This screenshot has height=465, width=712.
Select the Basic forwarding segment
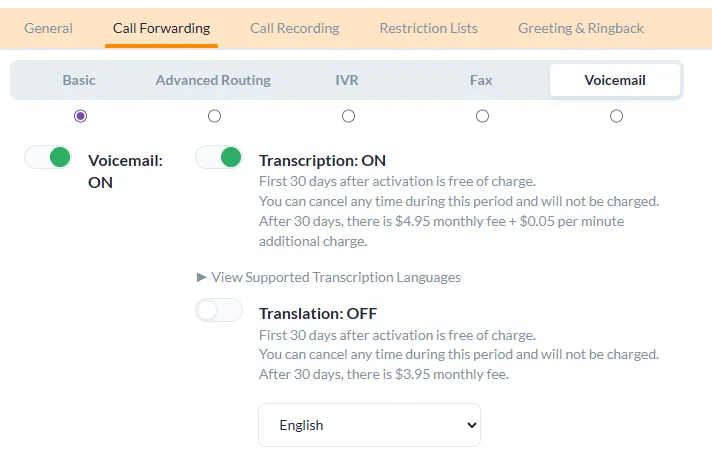[80, 80]
